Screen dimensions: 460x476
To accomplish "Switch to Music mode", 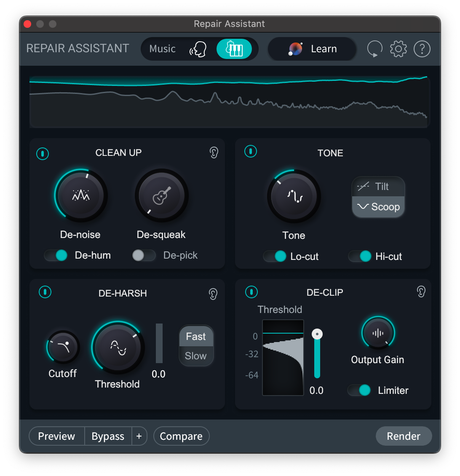I will pyautogui.click(x=162, y=48).
